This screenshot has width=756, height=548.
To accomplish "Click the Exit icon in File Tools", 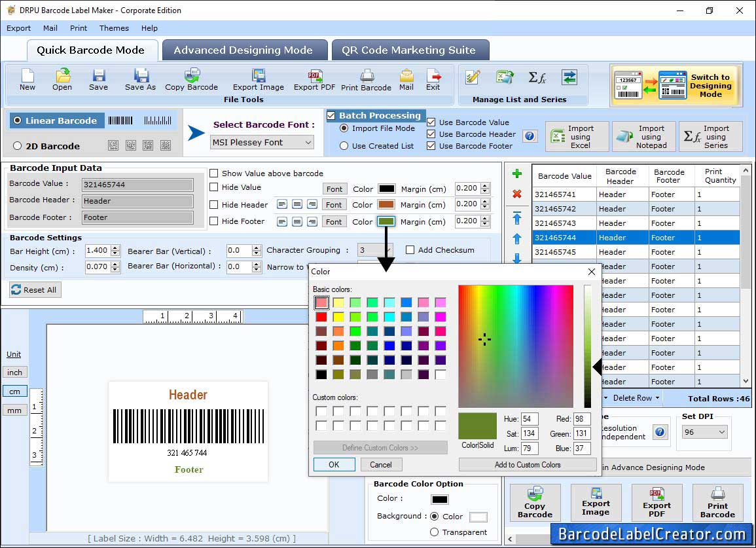I will (x=433, y=80).
